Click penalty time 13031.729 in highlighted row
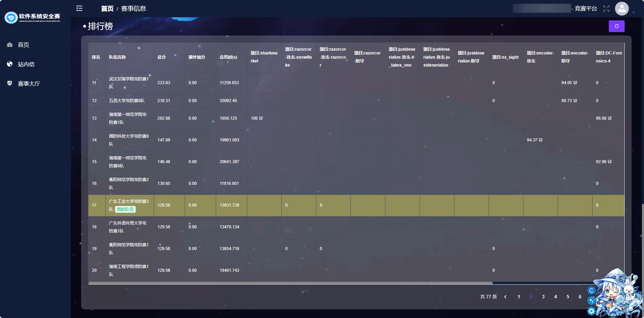Screen dimensions: 644x318 tap(229, 205)
